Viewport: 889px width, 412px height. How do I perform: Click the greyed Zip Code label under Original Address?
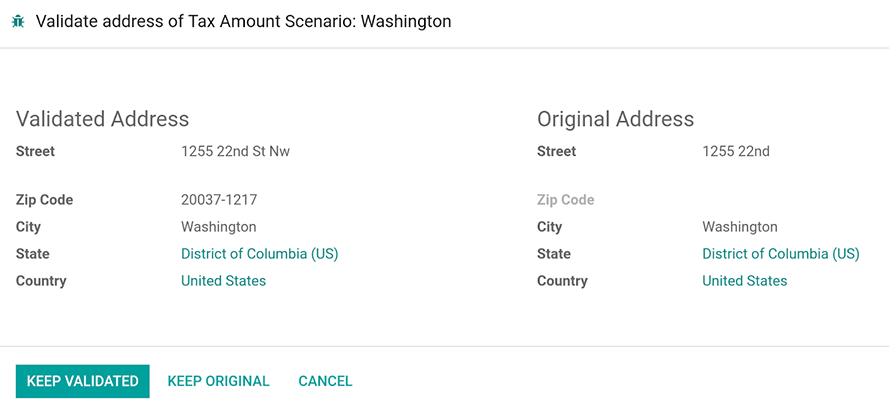pos(565,200)
